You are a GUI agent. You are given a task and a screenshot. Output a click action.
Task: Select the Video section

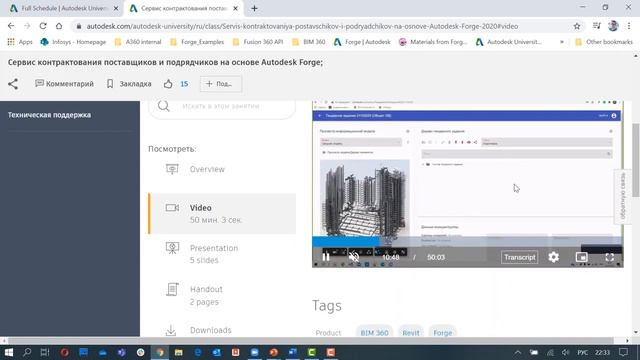coord(222,213)
